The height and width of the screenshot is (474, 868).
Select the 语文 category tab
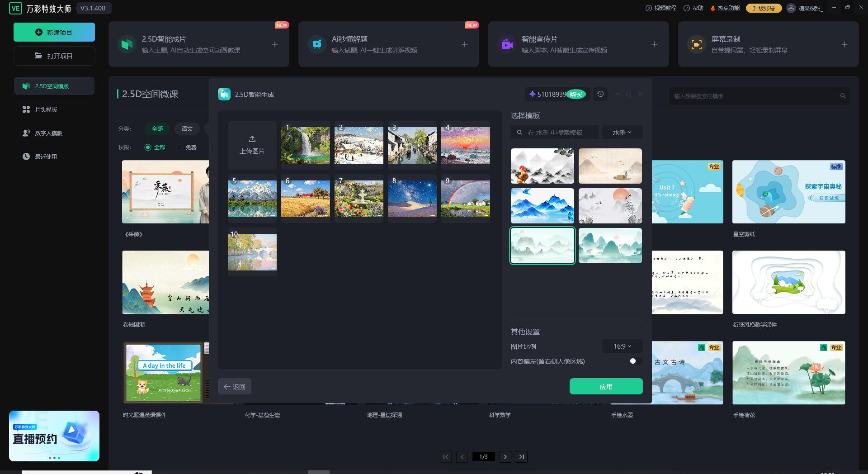(187, 129)
